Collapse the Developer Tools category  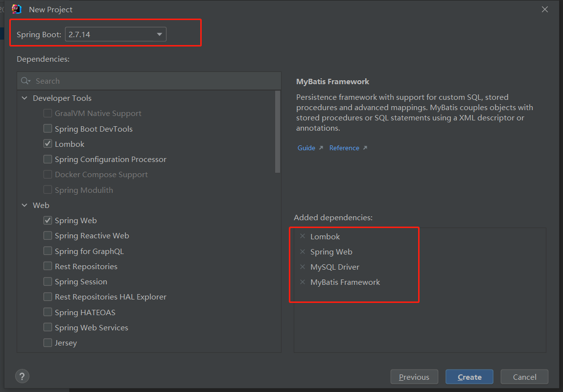point(24,98)
